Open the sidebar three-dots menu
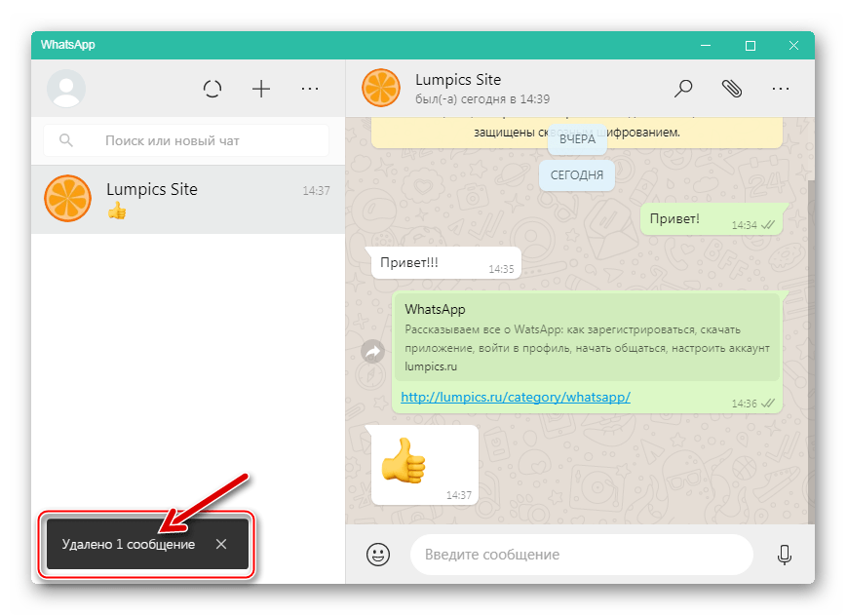Image resolution: width=847 pixels, height=616 pixels. pyautogui.click(x=310, y=89)
